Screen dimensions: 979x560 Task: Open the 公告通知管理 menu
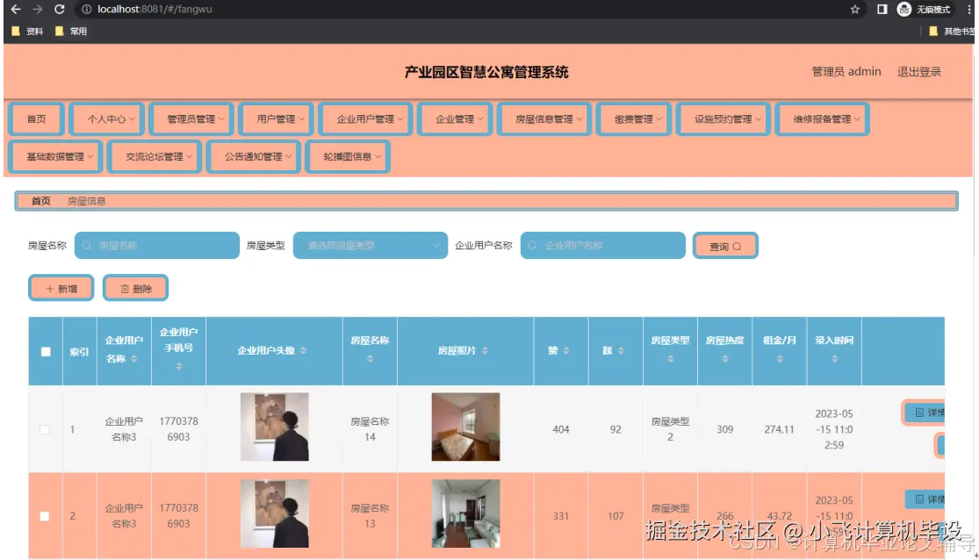pos(254,156)
